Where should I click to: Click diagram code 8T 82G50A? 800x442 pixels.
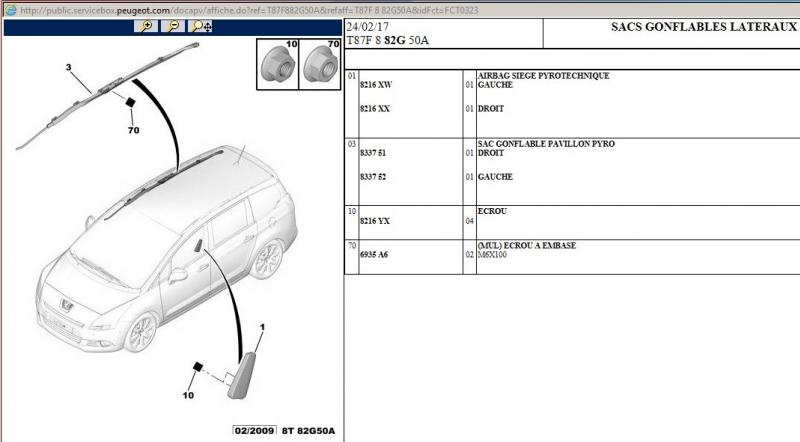click(x=308, y=430)
